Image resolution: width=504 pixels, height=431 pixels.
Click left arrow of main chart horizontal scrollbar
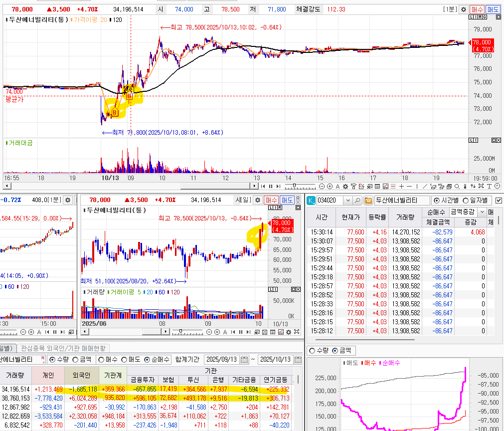pyautogui.click(x=7, y=186)
